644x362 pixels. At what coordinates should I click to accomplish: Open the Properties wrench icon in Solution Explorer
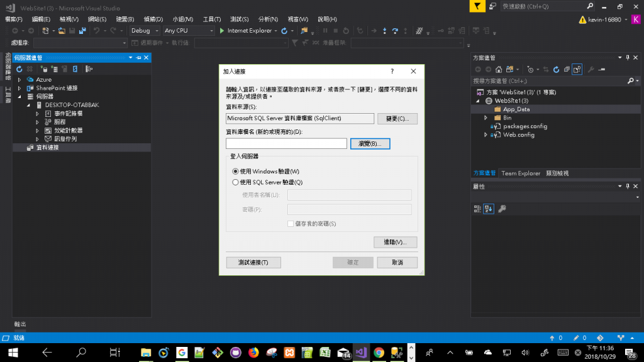click(x=591, y=69)
